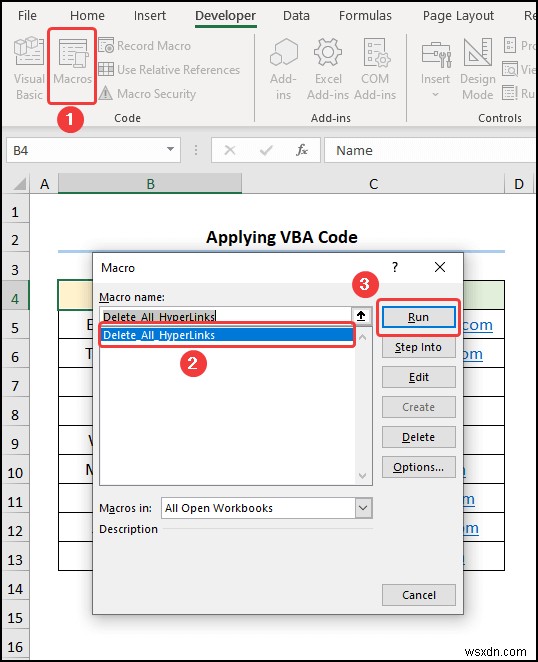Toggle Use Relative References

click(169, 69)
